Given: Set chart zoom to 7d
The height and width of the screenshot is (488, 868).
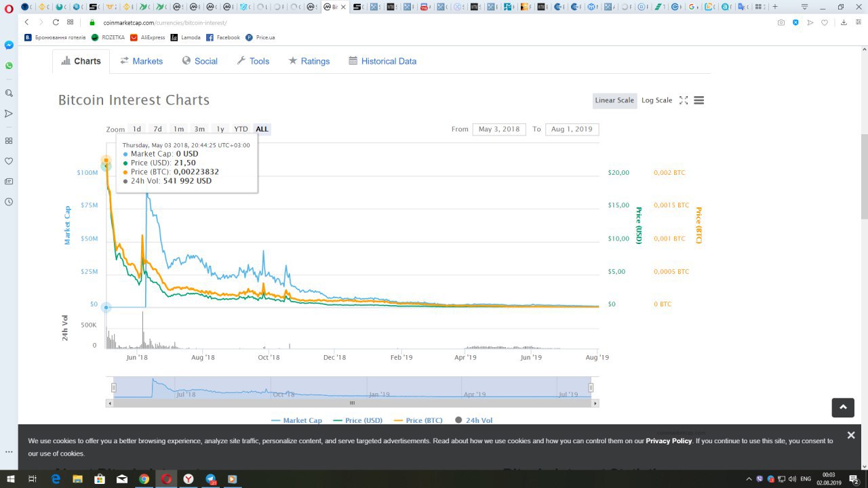Looking at the screenshot, I should (157, 129).
